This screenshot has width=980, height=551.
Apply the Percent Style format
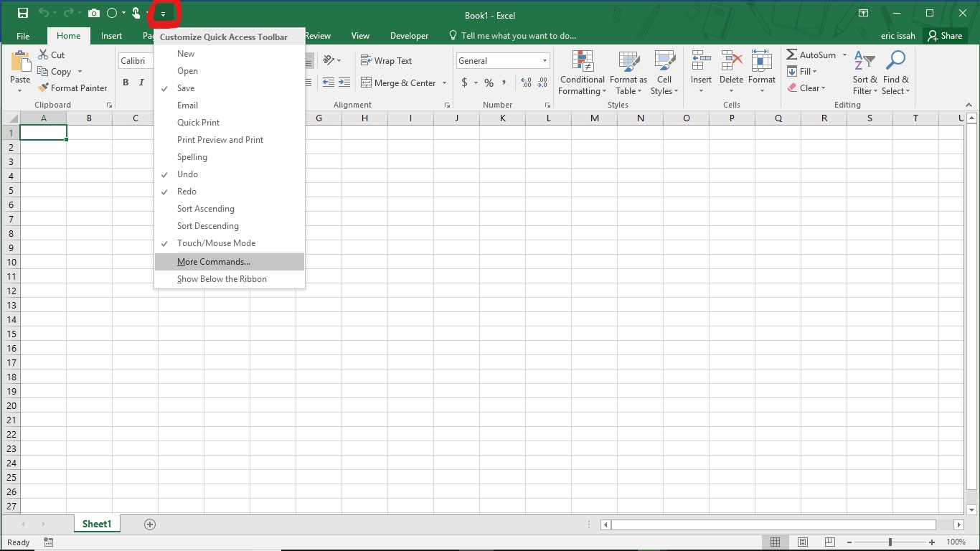tap(489, 83)
